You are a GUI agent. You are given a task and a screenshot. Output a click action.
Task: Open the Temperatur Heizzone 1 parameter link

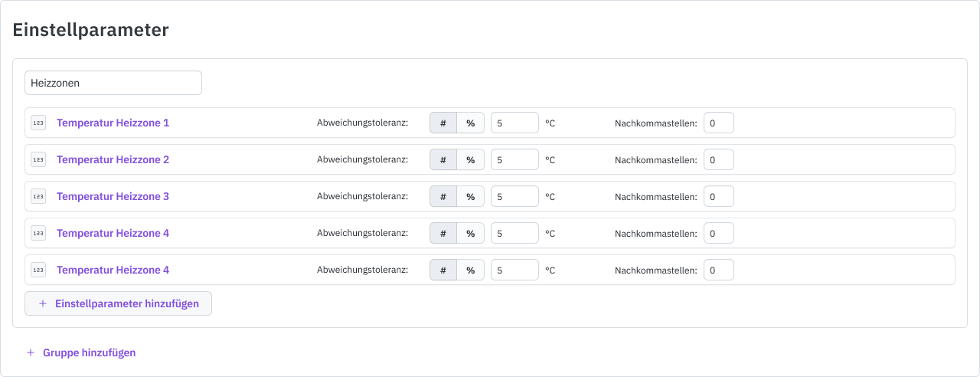(113, 123)
